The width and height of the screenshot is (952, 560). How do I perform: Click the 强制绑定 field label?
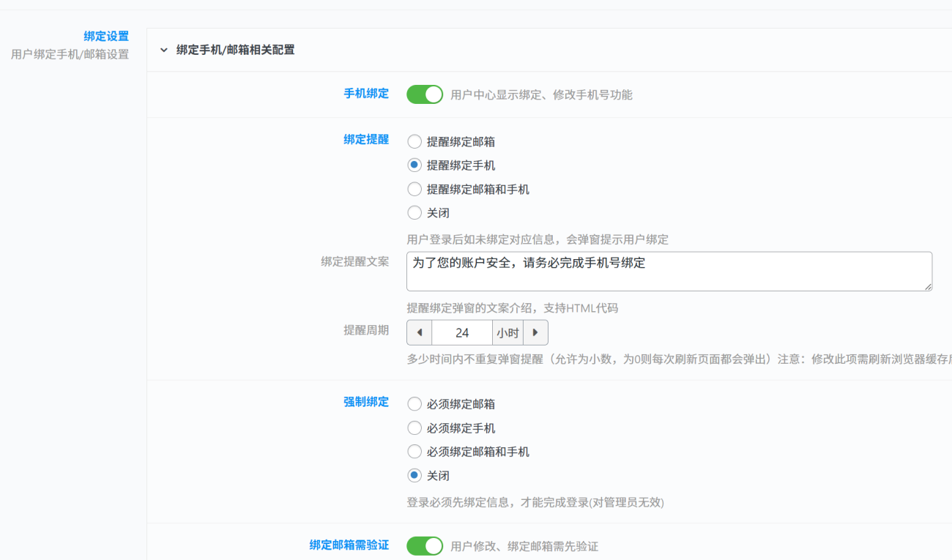tap(366, 402)
